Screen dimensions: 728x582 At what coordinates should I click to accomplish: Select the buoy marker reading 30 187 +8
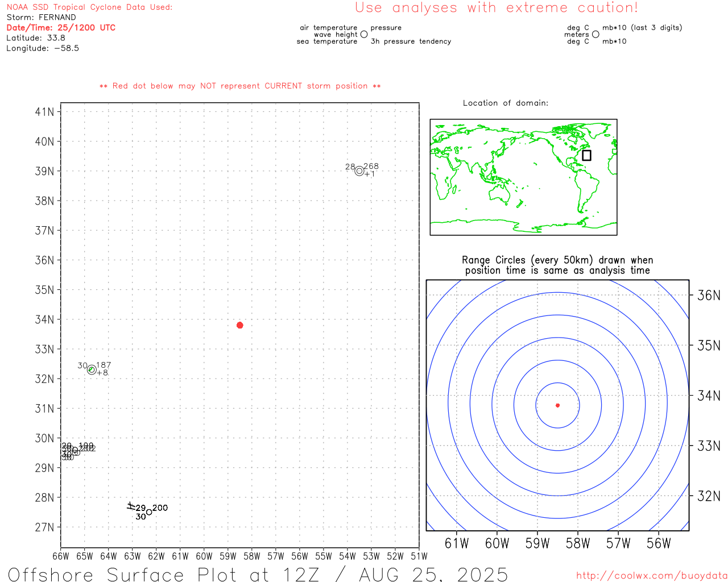(x=92, y=369)
